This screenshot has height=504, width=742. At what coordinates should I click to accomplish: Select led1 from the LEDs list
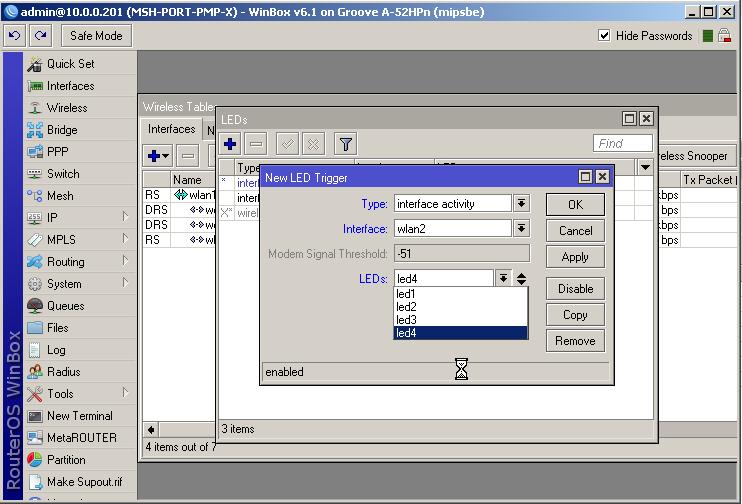pos(461,294)
